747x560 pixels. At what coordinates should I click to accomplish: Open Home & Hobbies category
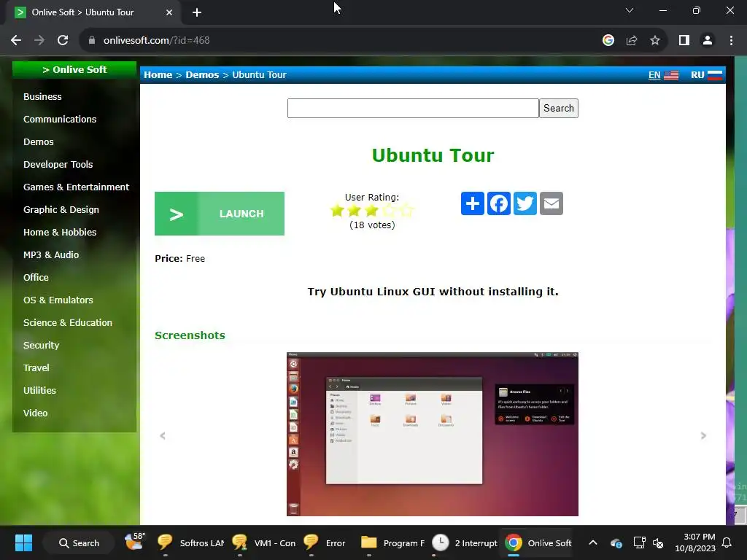tap(60, 233)
